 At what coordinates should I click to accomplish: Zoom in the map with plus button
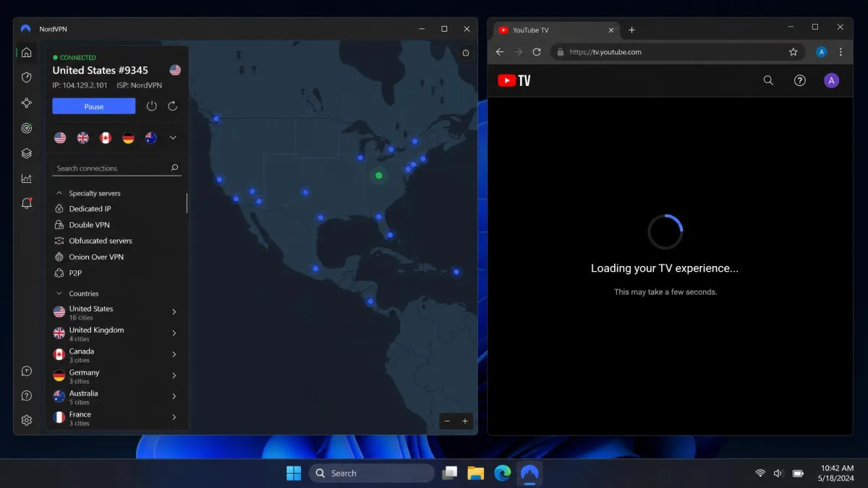pos(465,421)
